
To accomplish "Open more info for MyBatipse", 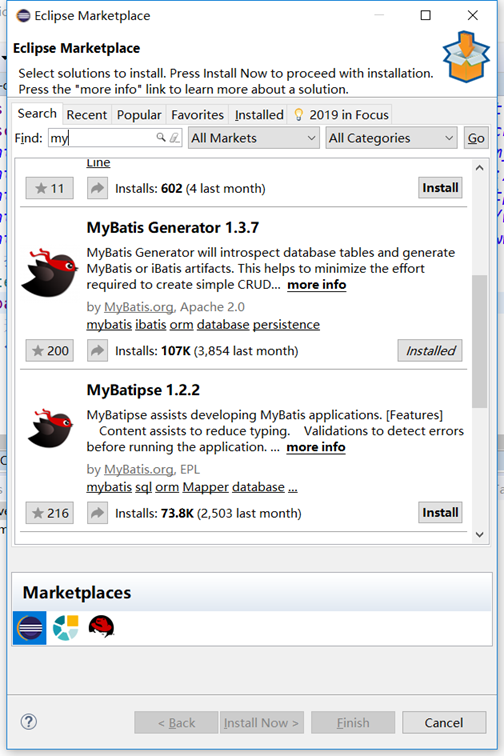I will [x=316, y=447].
